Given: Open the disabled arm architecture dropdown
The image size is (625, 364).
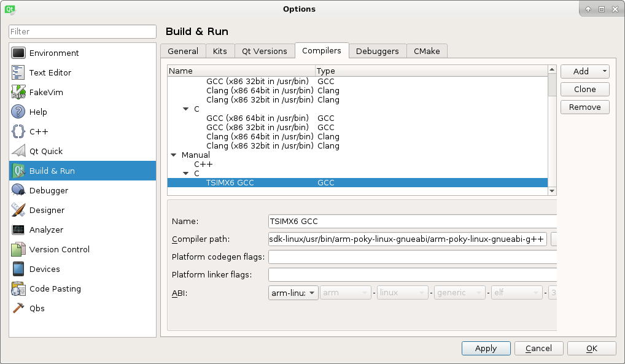Looking at the screenshot, I should [x=345, y=293].
